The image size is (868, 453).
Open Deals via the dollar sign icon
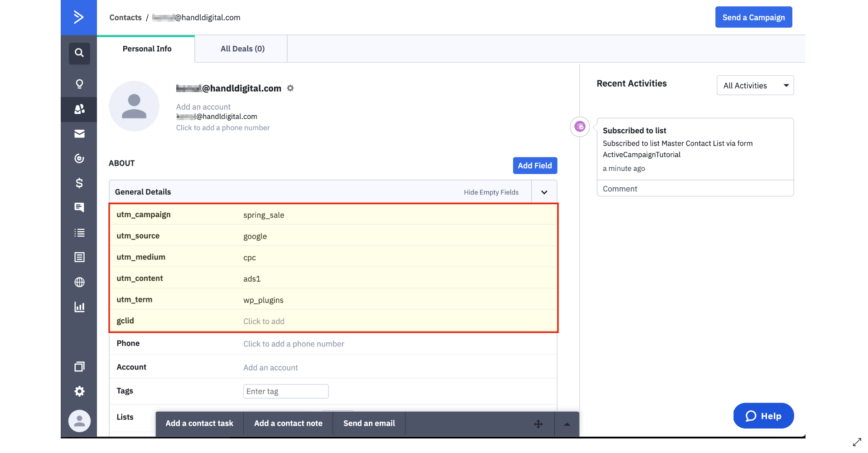(x=79, y=183)
